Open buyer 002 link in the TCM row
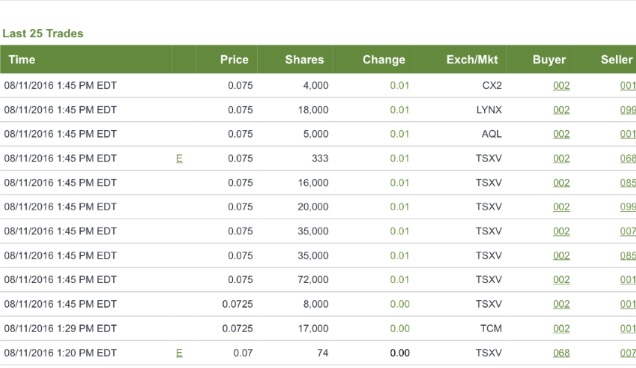 [561, 328]
